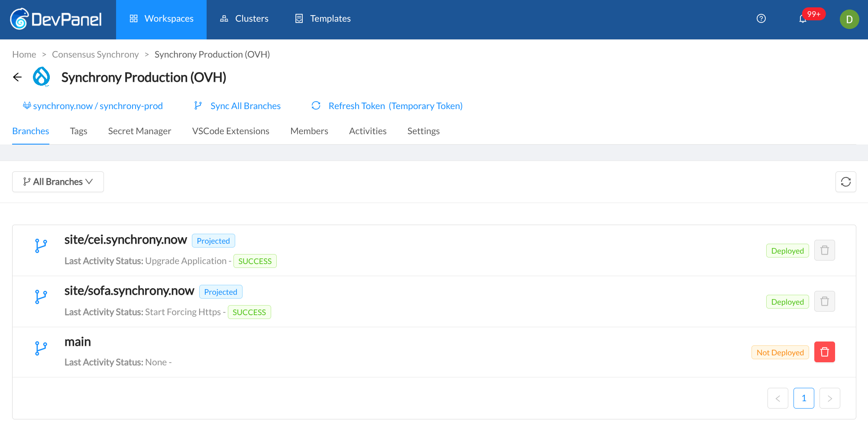Open the Settings tab
Screen dimensions: 868x422
(423, 131)
